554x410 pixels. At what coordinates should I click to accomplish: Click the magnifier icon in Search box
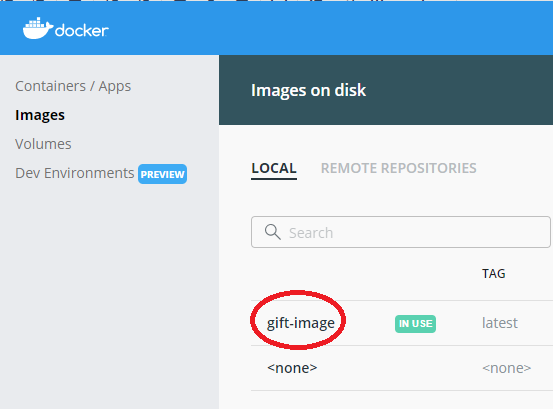272,232
